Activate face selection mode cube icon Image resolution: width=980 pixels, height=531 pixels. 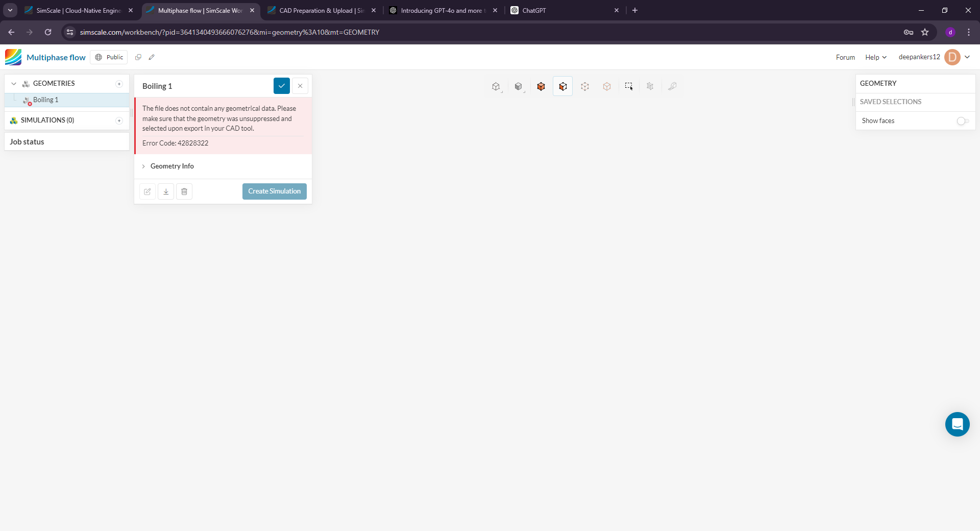pos(563,86)
